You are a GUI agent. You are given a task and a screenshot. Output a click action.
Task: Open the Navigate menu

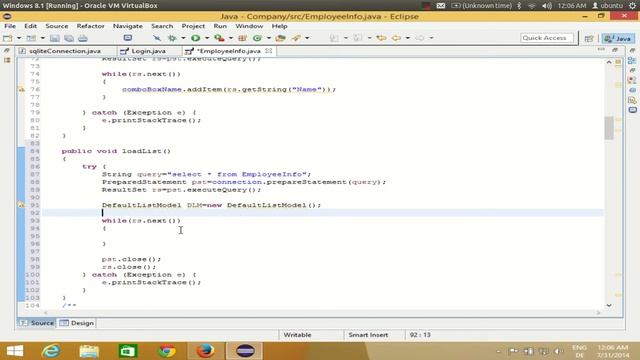point(128,26)
